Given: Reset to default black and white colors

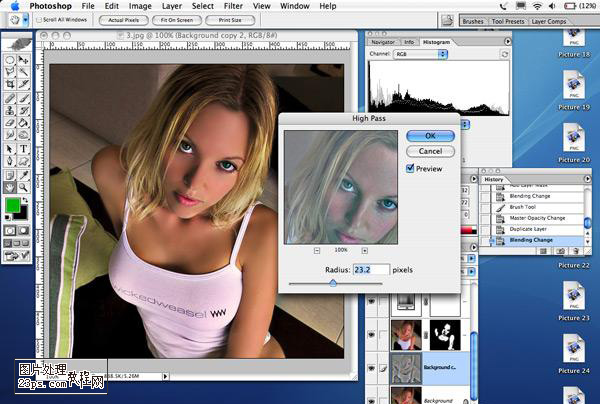Looking at the screenshot, I should (x=7, y=218).
